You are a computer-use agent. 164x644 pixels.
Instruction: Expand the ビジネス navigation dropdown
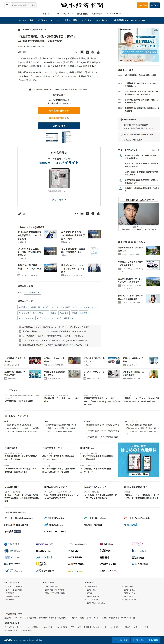(x=43, y=20)
